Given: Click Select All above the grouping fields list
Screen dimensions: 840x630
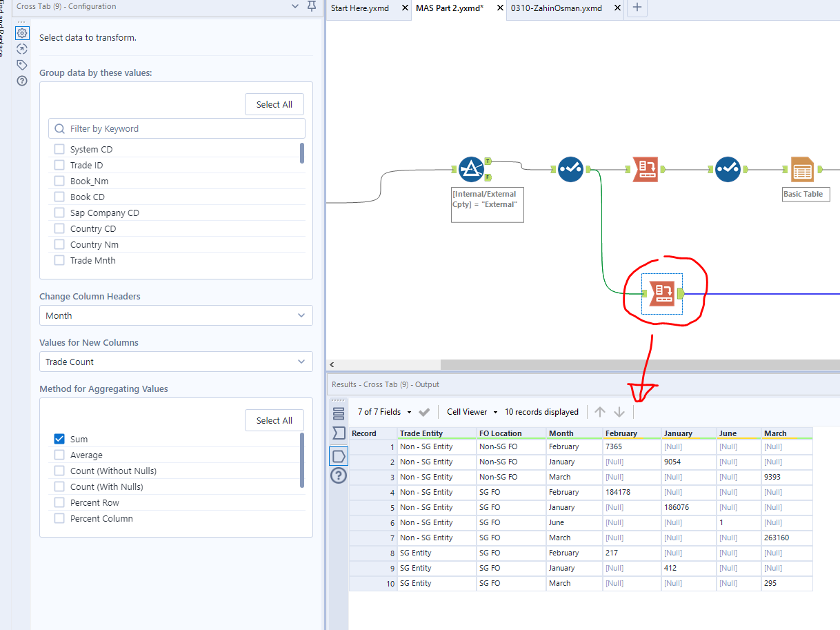Looking at the screenshot, I should click(x=274, y=104).
